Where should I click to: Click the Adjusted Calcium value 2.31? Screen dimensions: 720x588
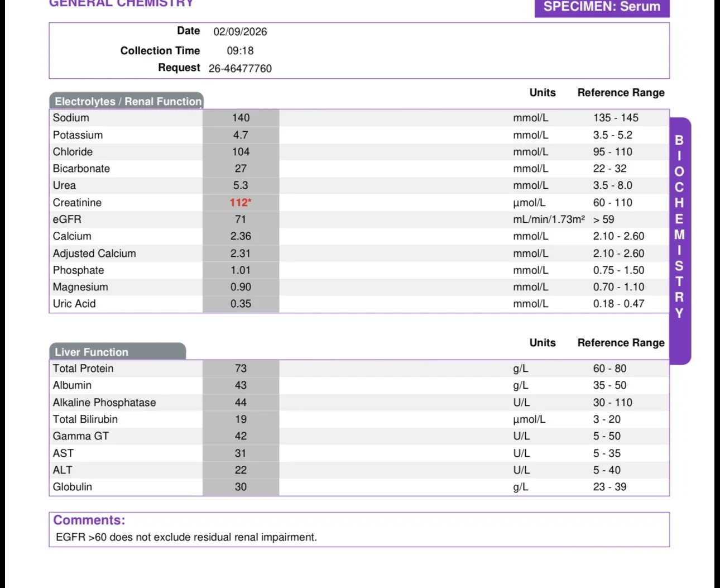point(241,254)
